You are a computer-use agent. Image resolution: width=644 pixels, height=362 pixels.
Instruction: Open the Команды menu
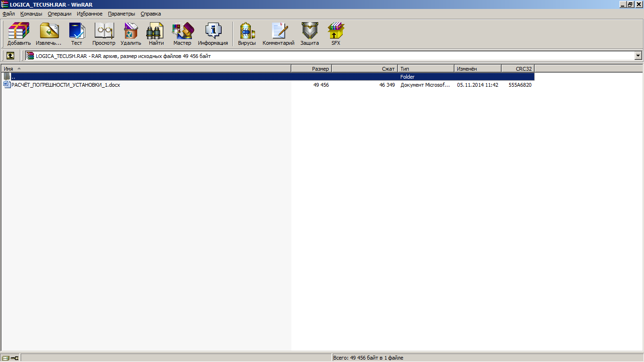[x=31, y=14]
